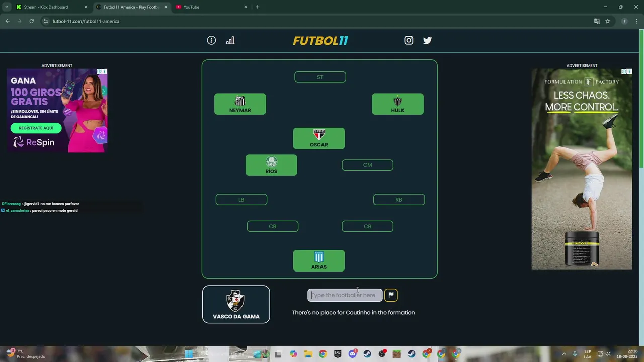
Task: Open the game info icon
Action: tap(211, 40)
